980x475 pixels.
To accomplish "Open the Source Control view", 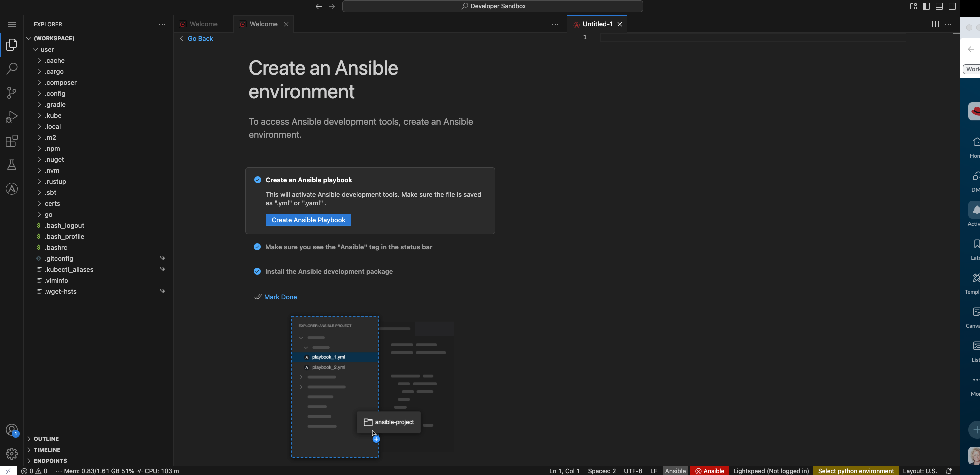I will pyautogui.click(x=12, y=92).
